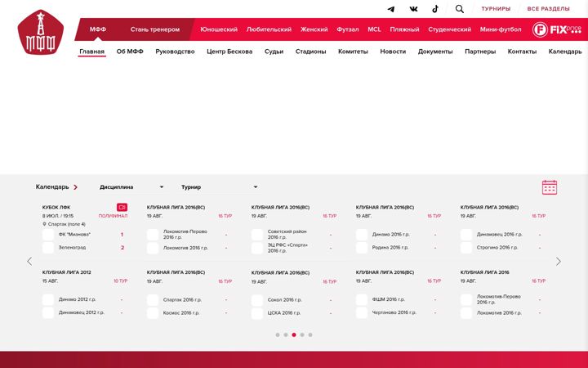Screen dimensions: 588x368
Task: Open the Новости page
Action: (x=393, y=52)
